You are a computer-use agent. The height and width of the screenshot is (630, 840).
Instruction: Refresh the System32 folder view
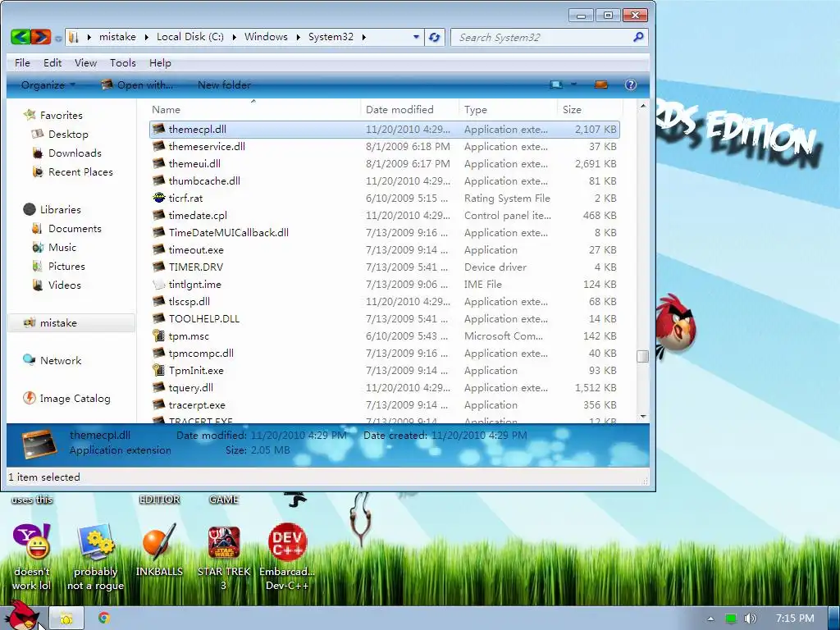point(435,37)
